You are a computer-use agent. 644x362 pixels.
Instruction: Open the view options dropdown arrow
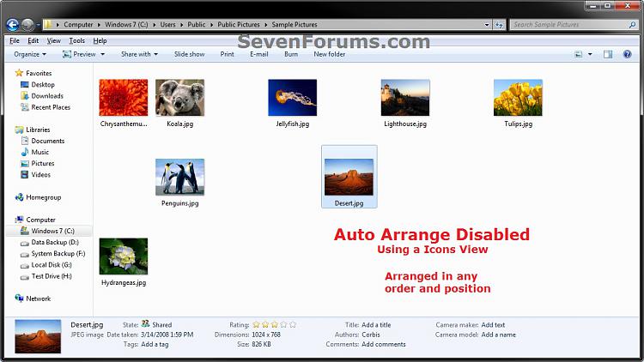[x=590, y=54]
